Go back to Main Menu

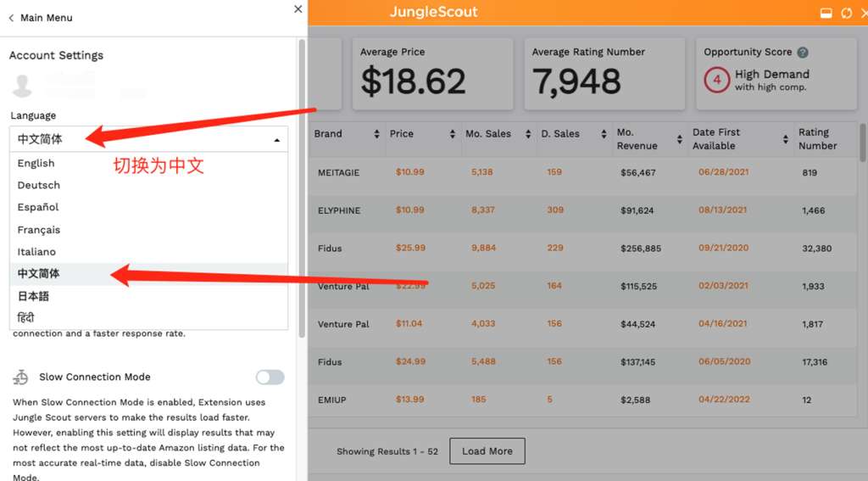coord(41,18)
